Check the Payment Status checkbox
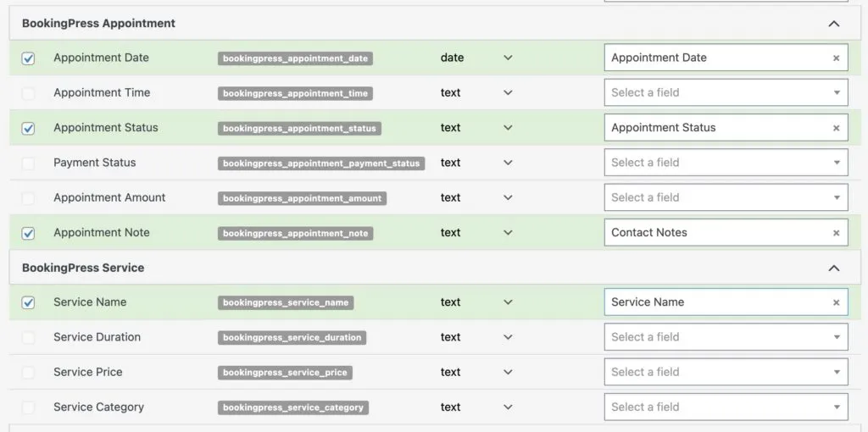Image resolution: width=868 pixels, height=432 pixels. click(x=28, y=163)
